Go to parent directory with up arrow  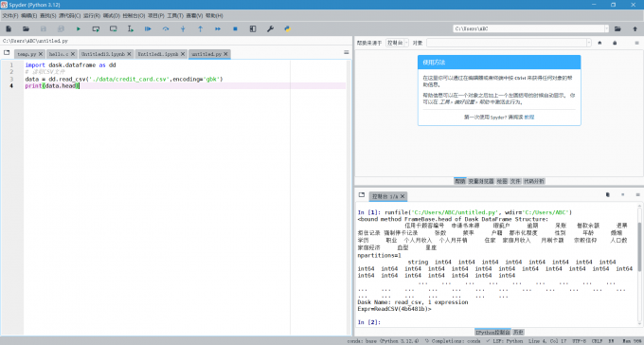(635, 28)
